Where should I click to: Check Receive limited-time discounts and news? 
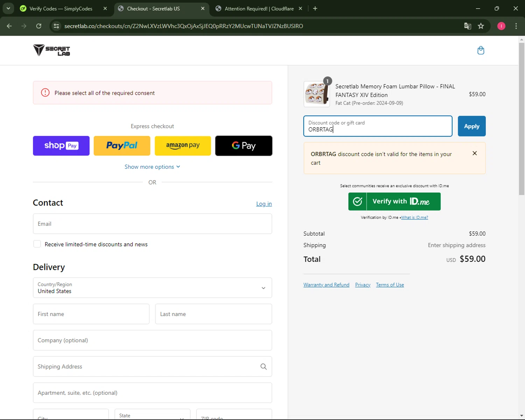pyautogui.click(x=37, y=244)
